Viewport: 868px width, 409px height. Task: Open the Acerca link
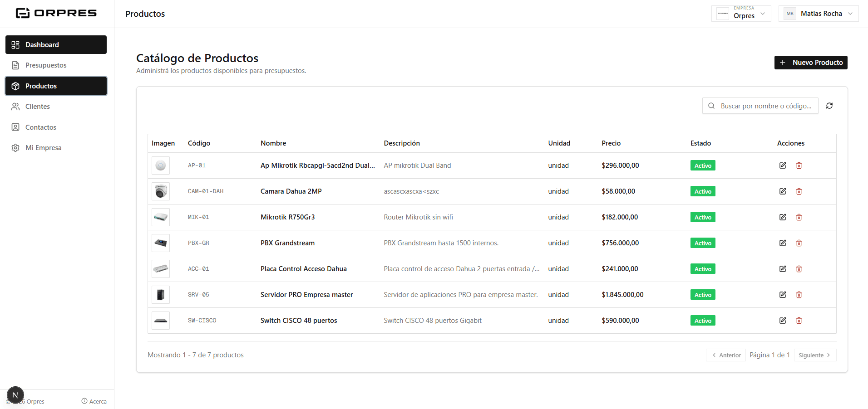(94, 401)
